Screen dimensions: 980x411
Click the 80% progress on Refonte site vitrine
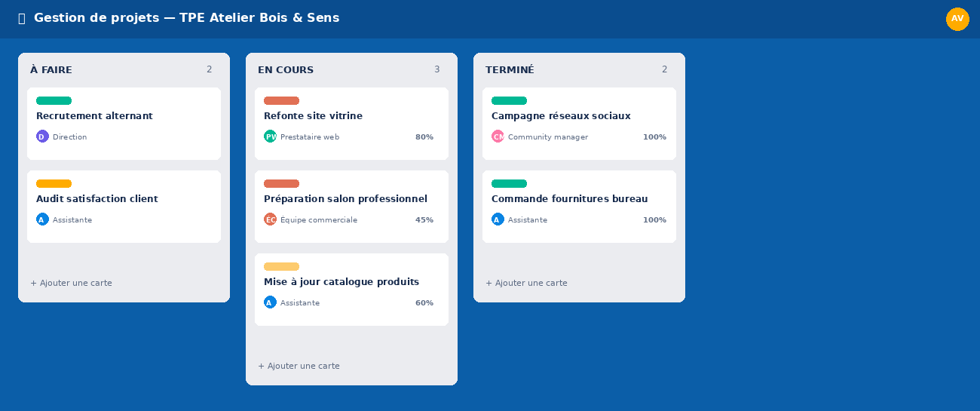click(x=424, y=137)
